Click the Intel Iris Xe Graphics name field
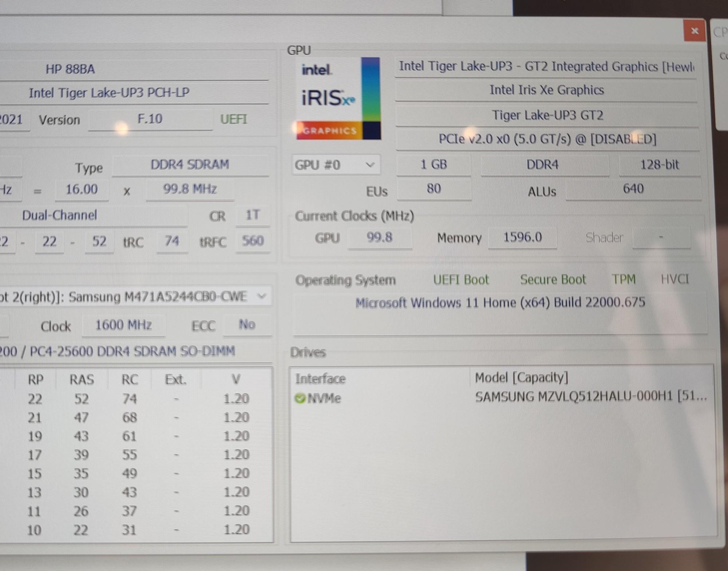Screen dimensions: 728x571 click(546, 90)
